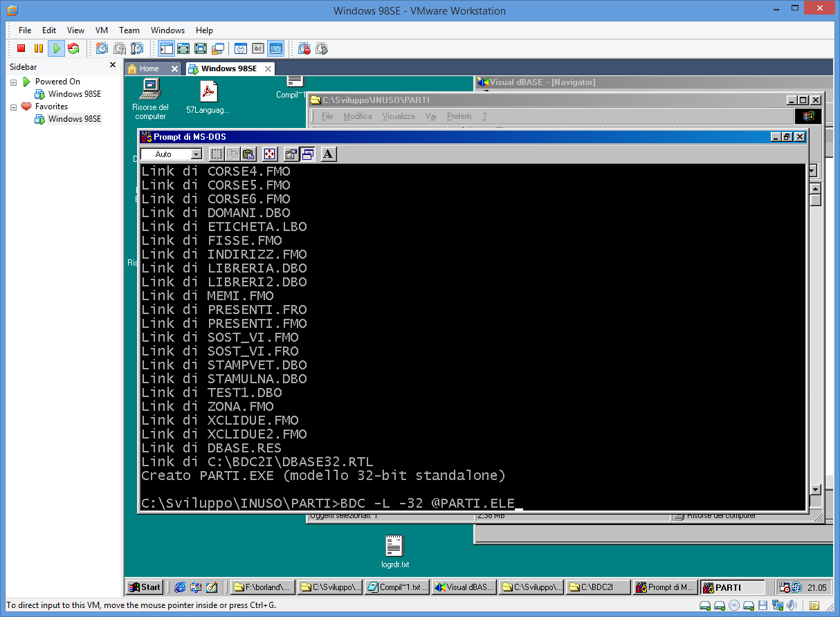The image size is (840, 617).
Task: Click the Mark (dashed selection) icon in MS-DOS toolbar
Action: coord(217,154)
